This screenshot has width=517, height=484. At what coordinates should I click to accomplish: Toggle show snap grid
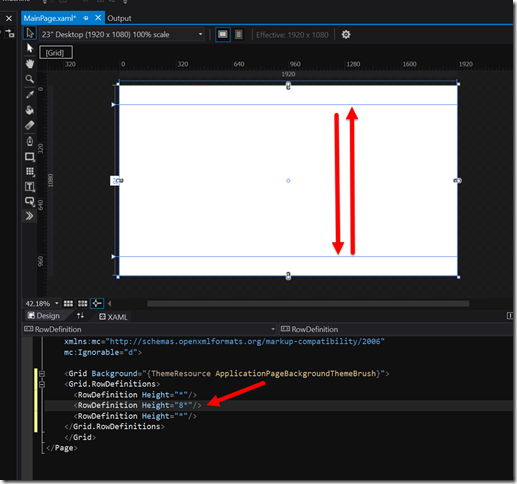click(x=68, y=303)
